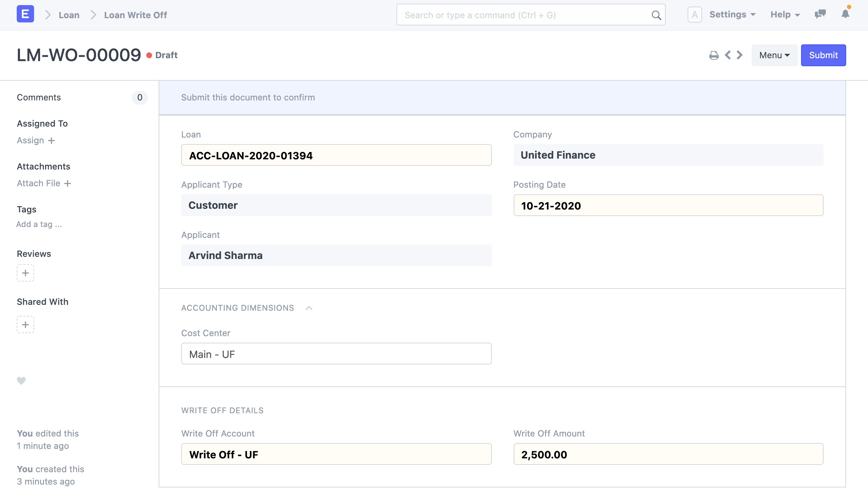Click the ERPNext logo
868x502 pixels.
pos(25,14)
